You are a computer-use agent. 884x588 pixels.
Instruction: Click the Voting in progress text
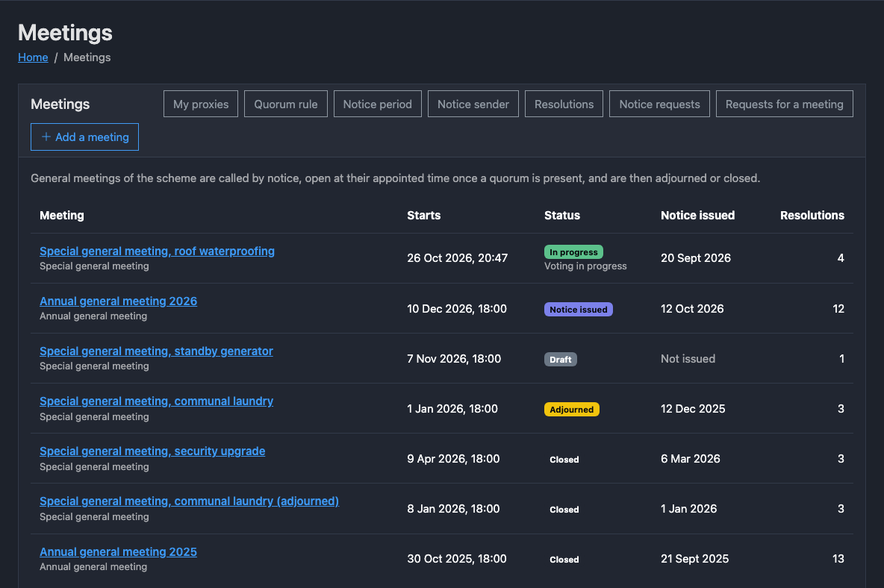[x=585, y=266]
